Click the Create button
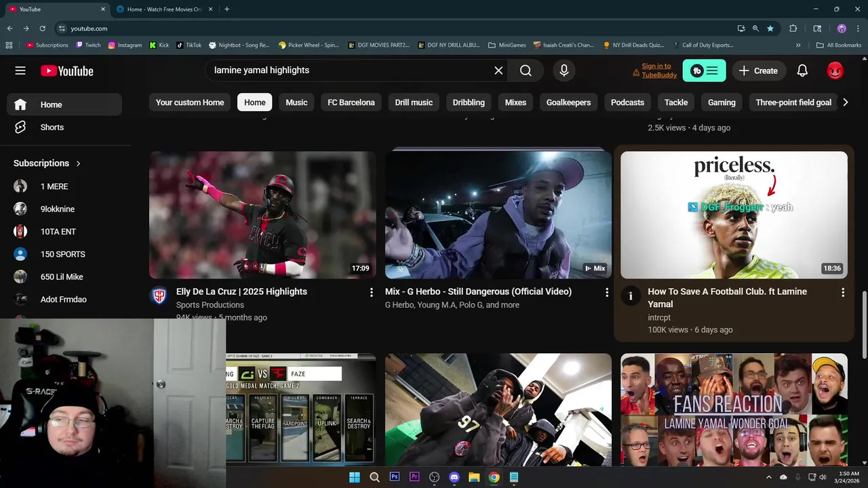This screenshot has height=488, width=868. (758, 70)
